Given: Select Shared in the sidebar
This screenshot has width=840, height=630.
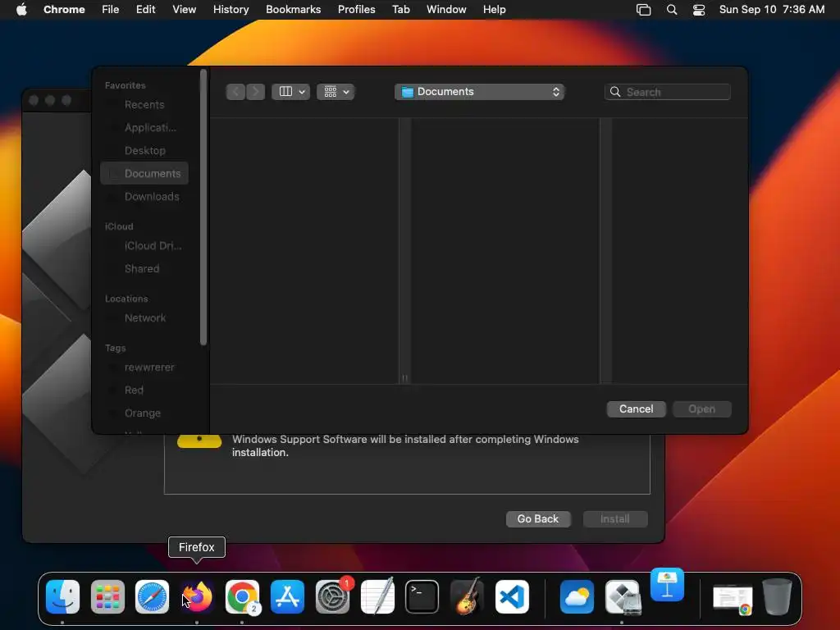Looking at the screenshot, I should coord(144,269).
